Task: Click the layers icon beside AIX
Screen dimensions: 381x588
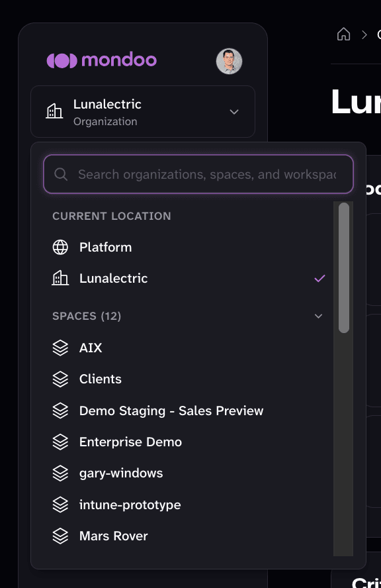Action: click(60, 348)
